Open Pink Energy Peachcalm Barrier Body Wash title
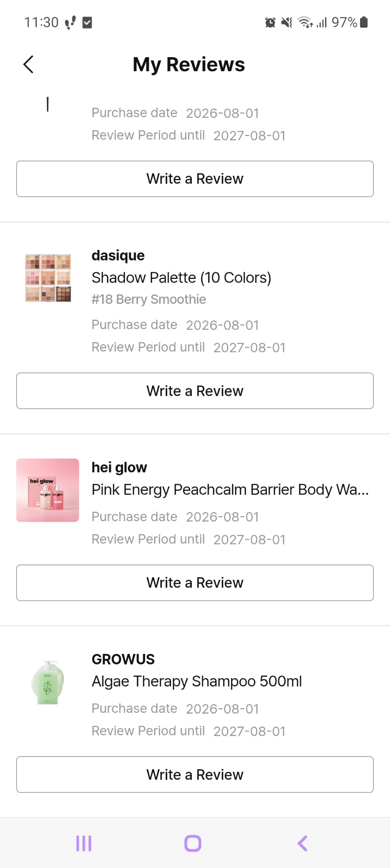The image size is (390, 868). (230, 490)
